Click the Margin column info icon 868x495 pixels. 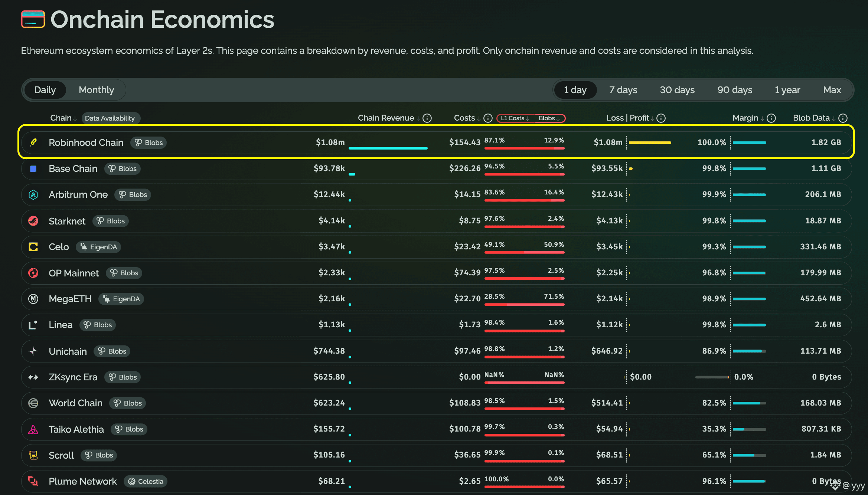click(771, 118)
